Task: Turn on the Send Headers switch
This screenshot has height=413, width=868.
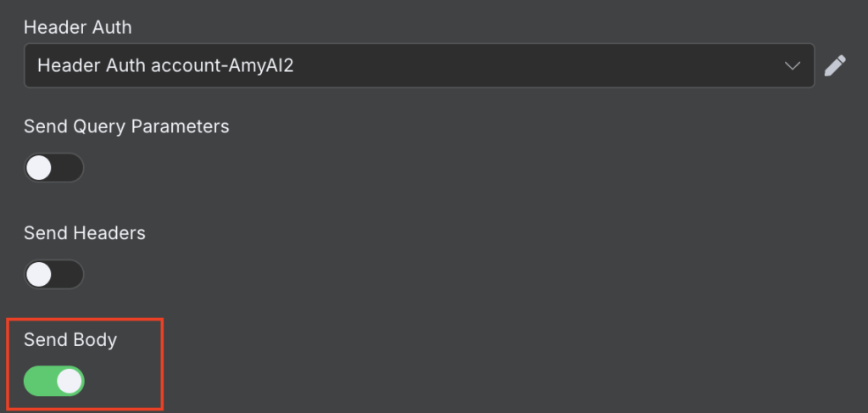Action: (x=53, y=274)
